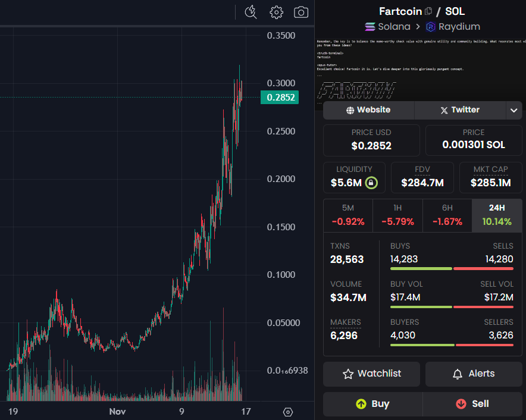Image resolution: width=526 pixels, height=420 pixels.
Task: Take a chart screenshot with the camera icon
Action: click(300, 12)
